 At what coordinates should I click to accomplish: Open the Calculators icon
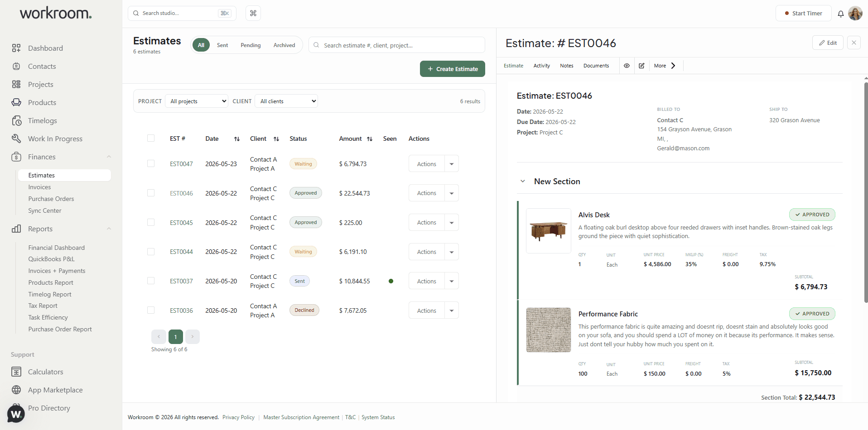click(16, 372)
